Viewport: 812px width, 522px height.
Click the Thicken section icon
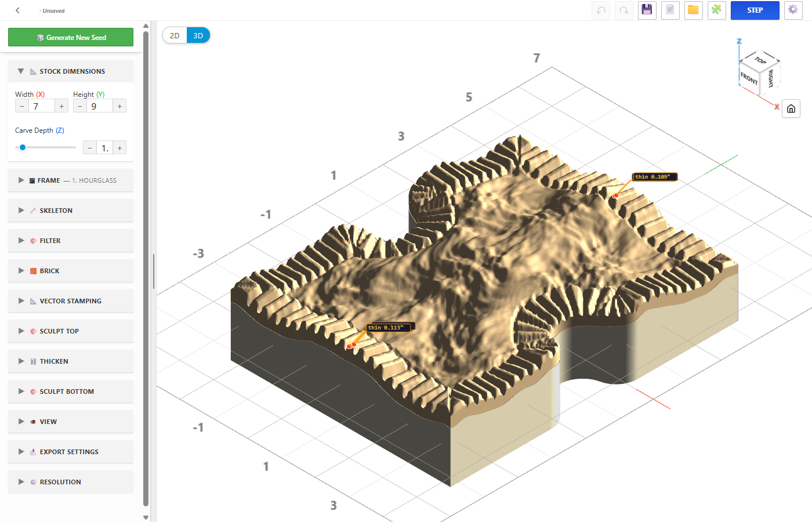33,361
